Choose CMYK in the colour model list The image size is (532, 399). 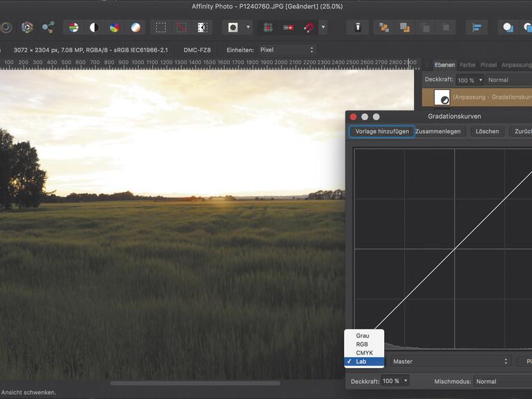[x=364, y=353]
